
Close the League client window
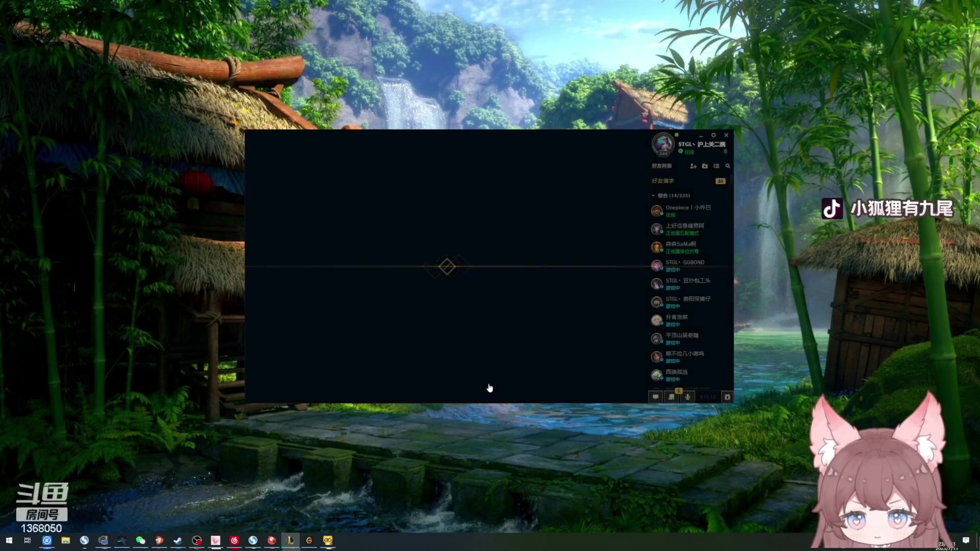coord(726,135)
